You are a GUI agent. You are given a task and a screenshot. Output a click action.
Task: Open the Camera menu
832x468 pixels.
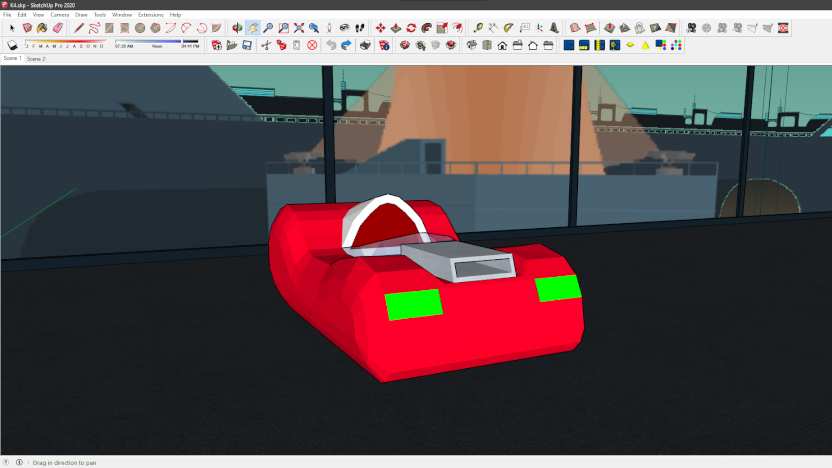tap(59, 15)
